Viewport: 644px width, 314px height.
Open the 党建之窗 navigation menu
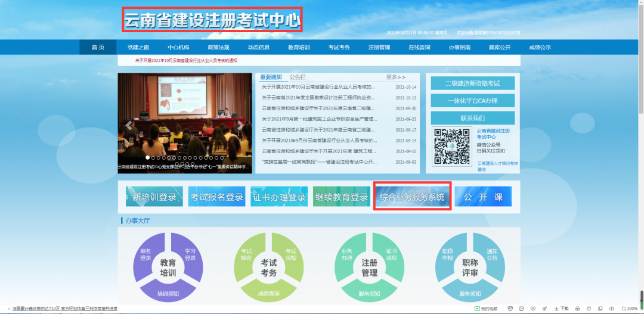pyautogui.click(x=138, y=48)
